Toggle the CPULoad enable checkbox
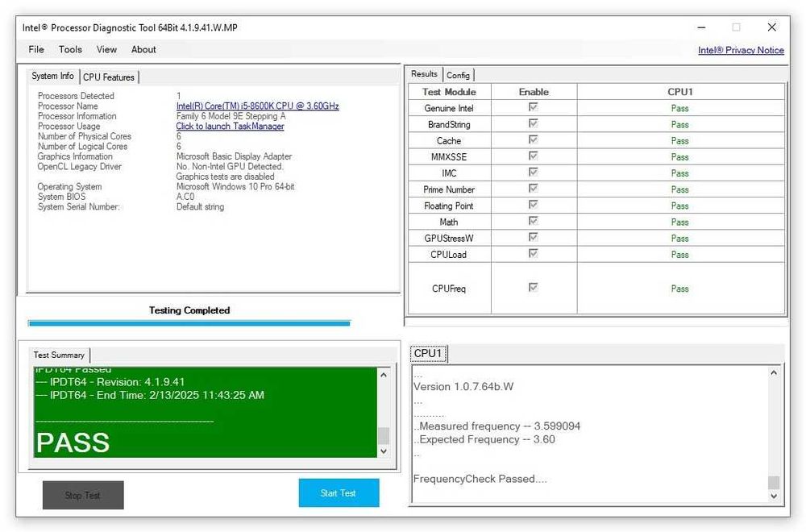 tap(533, 253)
